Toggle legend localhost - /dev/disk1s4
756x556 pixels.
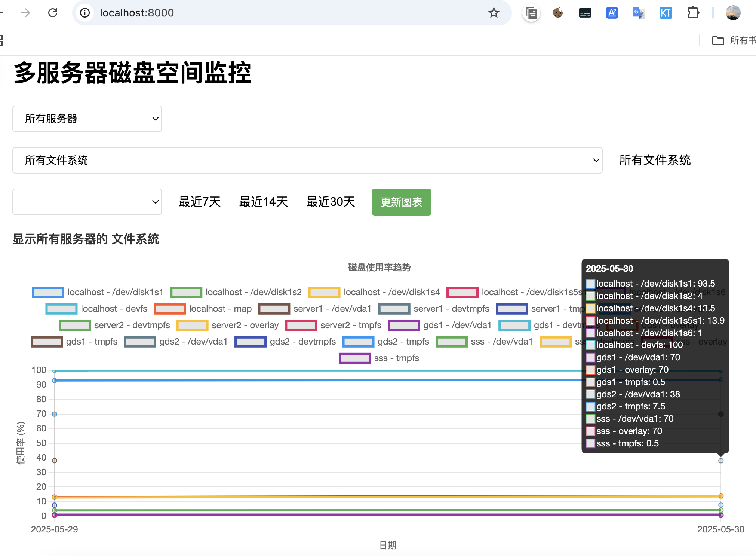pos(374,292)
